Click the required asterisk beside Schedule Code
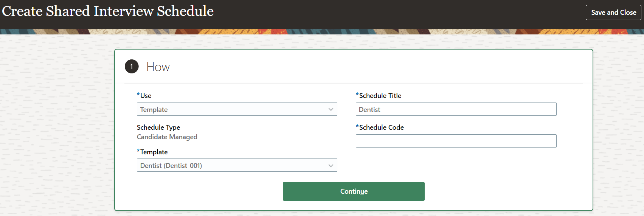Screen dimensions: 644x216 pos(357,127)
